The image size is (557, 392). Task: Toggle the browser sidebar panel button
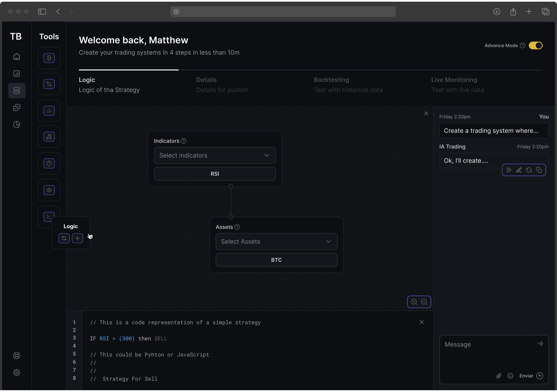(x=42, y=11)
